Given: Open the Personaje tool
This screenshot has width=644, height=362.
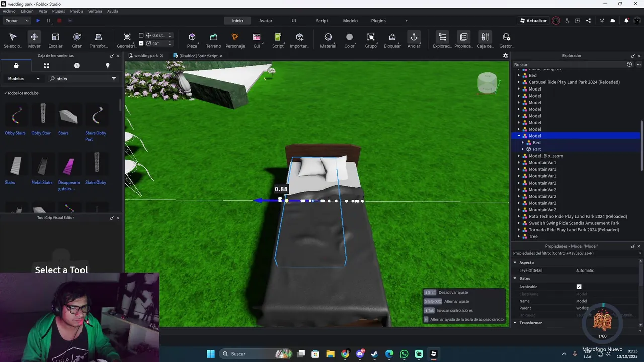Looking at the screenshot, I should [x=235, y=40].
